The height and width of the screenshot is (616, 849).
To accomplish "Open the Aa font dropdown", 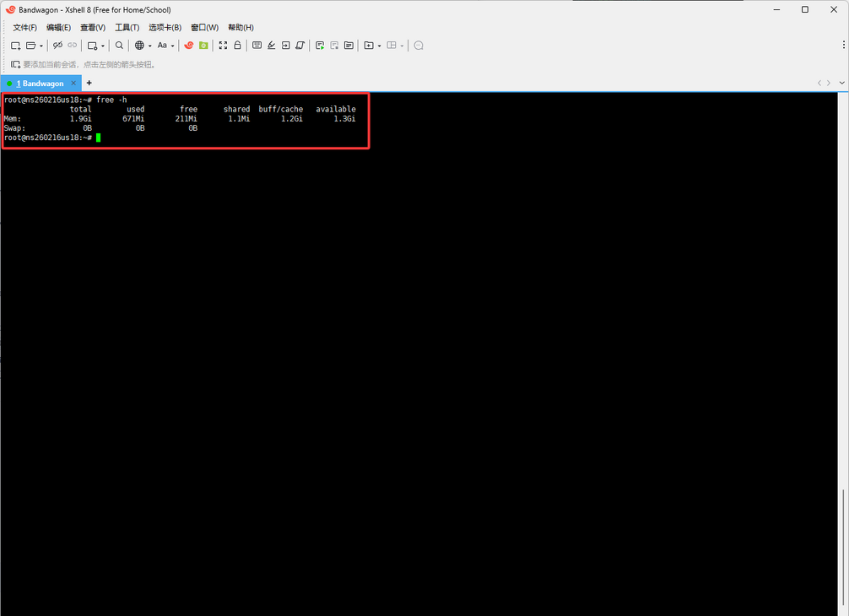I will [173, 46].
